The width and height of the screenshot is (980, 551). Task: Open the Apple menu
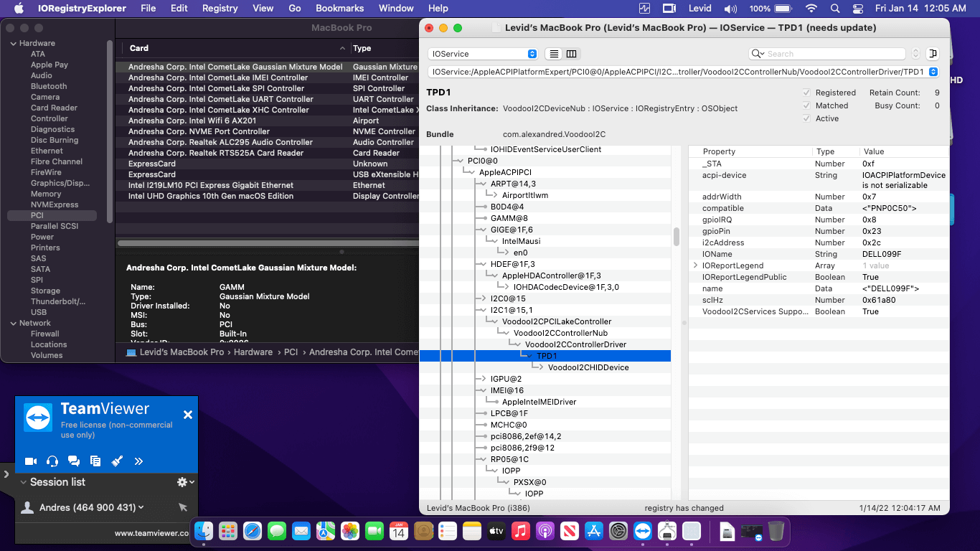pos(19,9)
